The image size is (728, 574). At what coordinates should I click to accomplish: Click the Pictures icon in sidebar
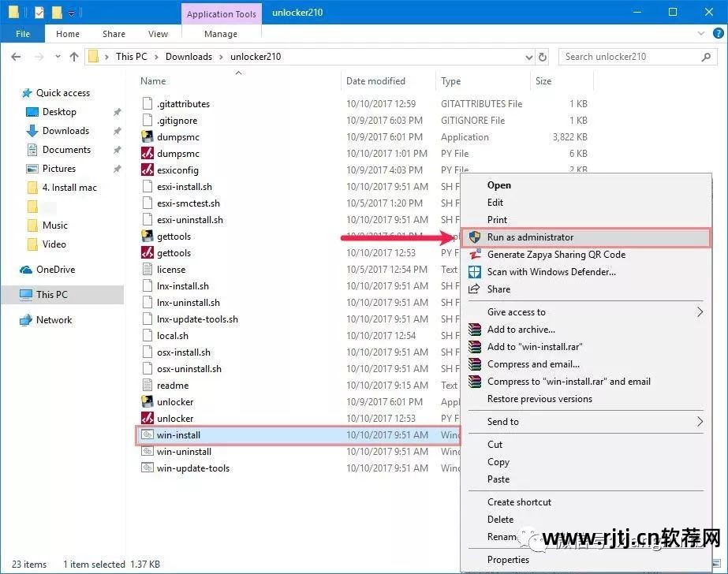(x=32, y=169)
